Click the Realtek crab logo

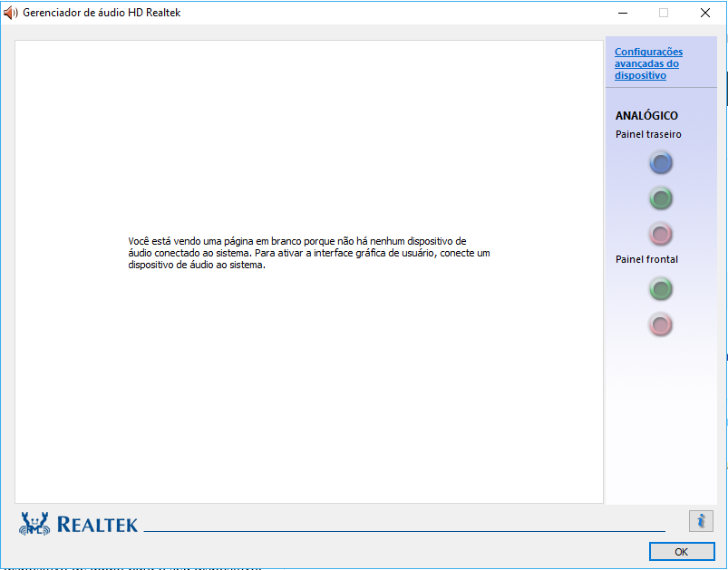(34, 524)
